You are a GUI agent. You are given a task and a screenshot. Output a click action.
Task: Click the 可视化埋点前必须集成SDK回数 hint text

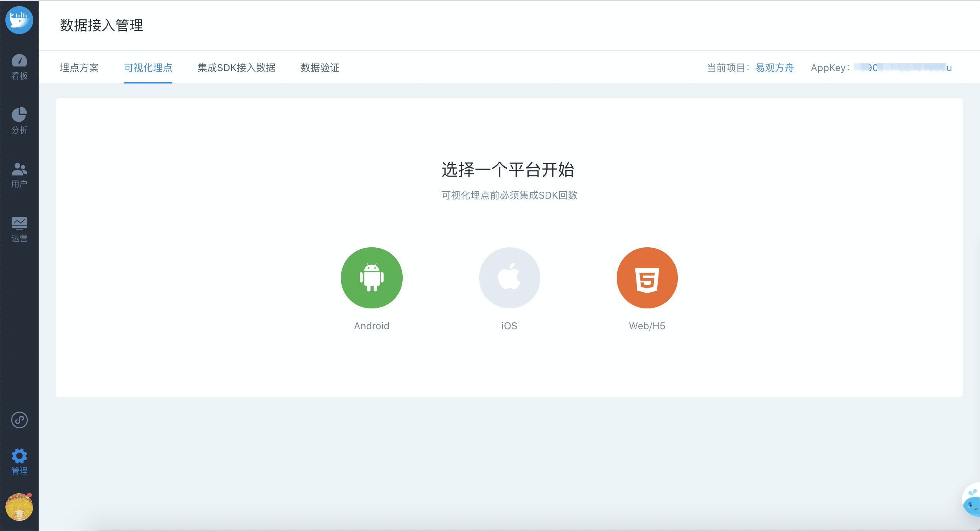(x=509, y=195)
